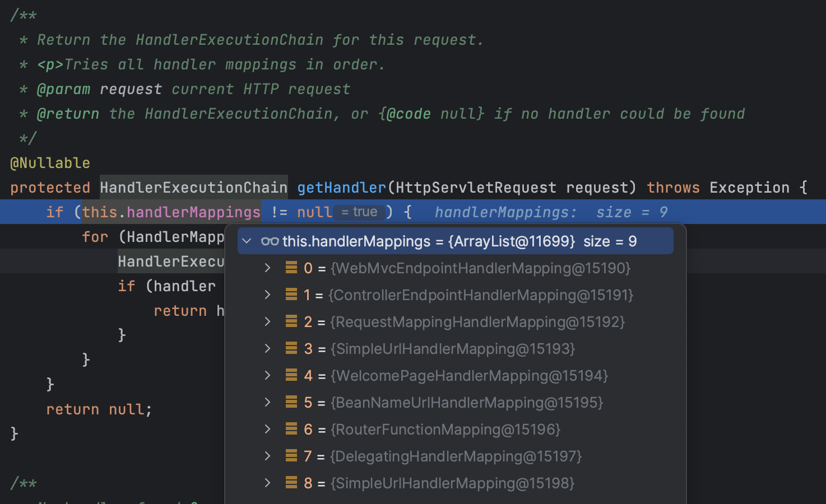Select the {BeanNameUrlHandlerMapping@15195} value
The image size is (826, 504).
(x=467, y=403)
